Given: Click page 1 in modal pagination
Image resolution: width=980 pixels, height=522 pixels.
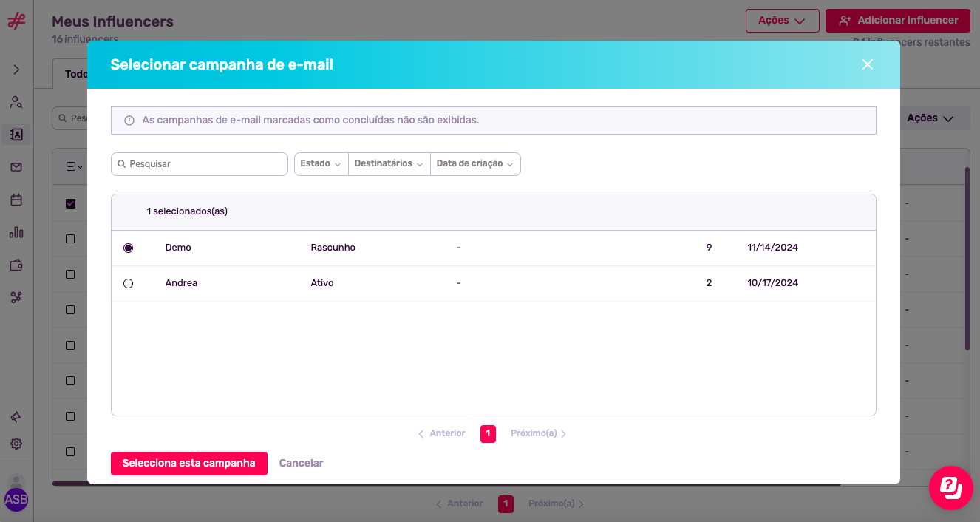Looking at the screenshot, I should pyautogui.click(x=488, y=434).
